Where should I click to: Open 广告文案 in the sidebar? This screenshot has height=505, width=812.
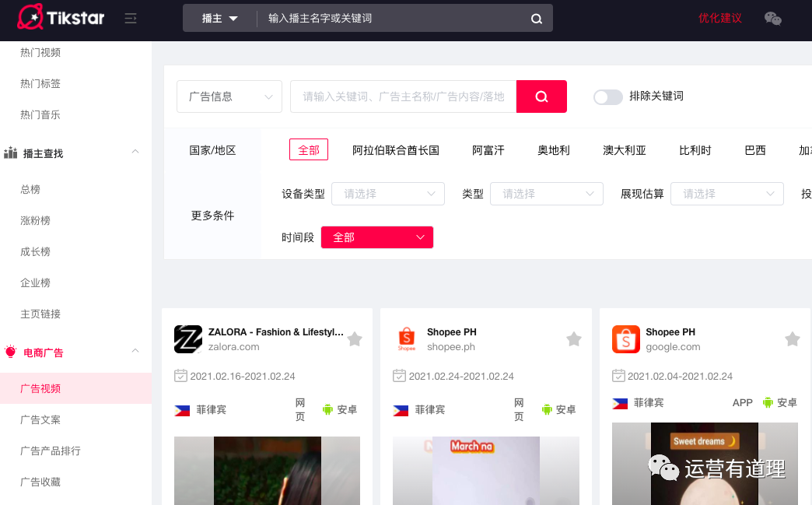tap(40, 419)
